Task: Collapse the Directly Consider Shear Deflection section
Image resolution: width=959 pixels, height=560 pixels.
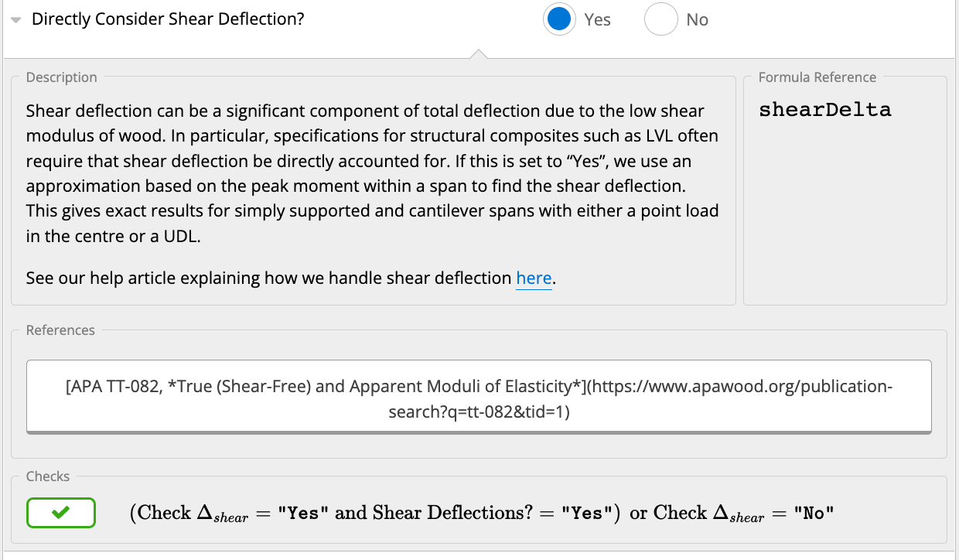Action: (x=16, y=21)
